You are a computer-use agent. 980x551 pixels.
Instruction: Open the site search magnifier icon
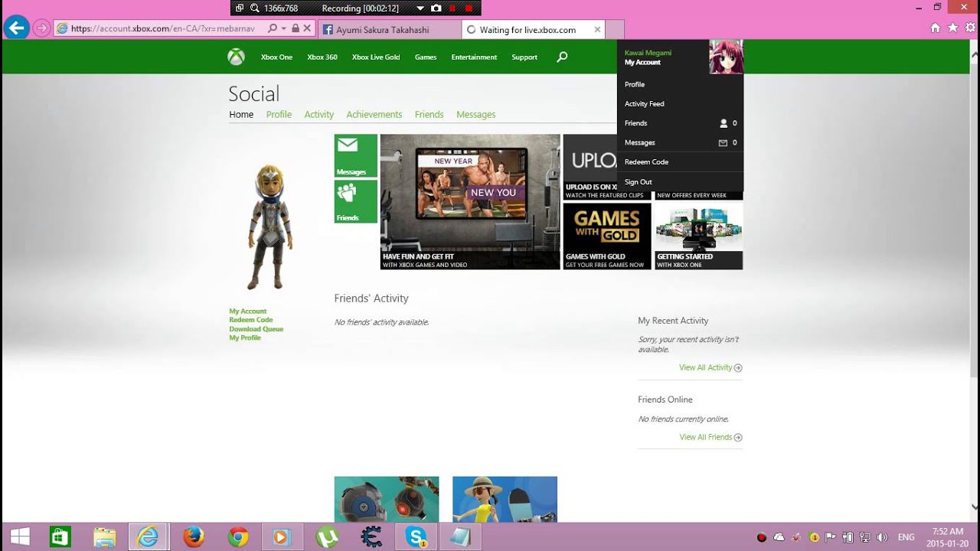562,57
